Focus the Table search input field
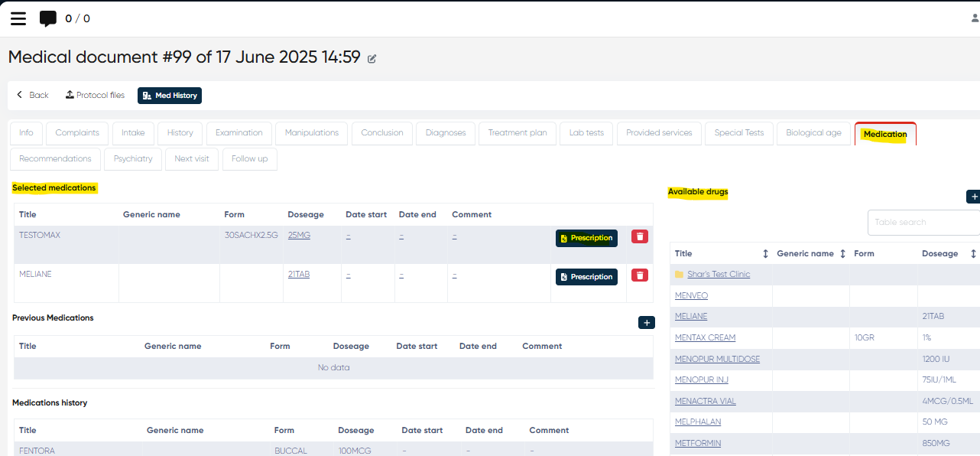This screenshot has height=456, width=980. (923, 223)
